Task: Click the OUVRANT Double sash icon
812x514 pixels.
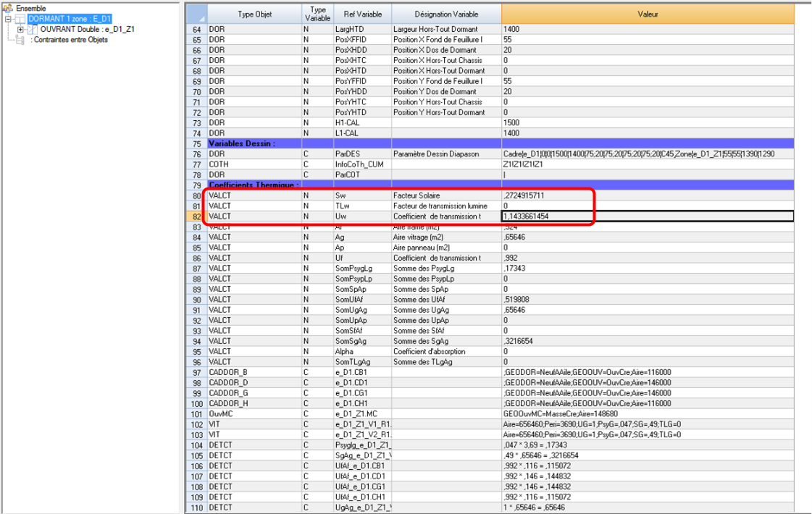Action: click(33, 30)
